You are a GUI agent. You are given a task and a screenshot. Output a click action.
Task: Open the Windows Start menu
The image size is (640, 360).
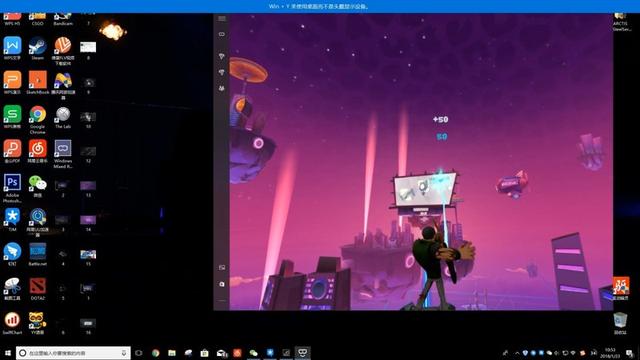8,353
